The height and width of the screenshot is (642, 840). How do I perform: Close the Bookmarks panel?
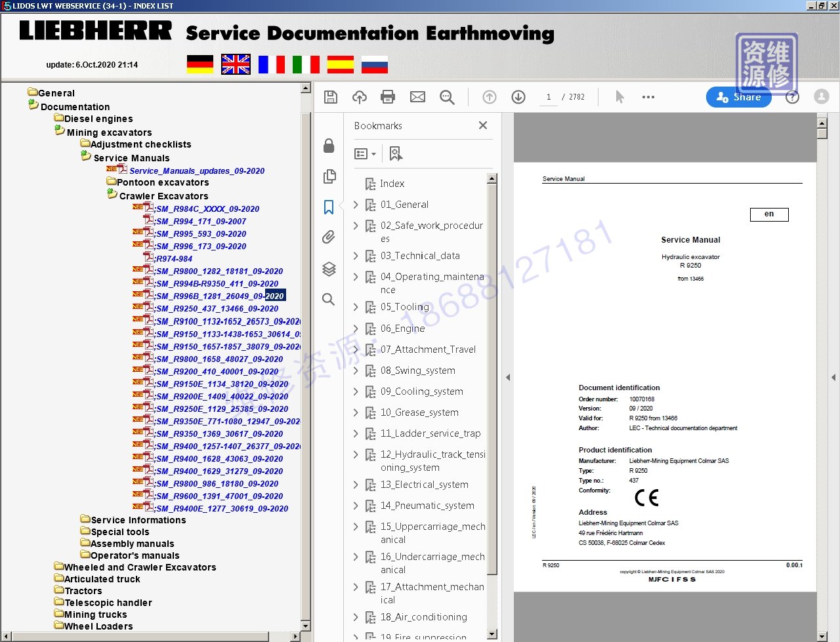pyautogui.click(x=483, y=125)
